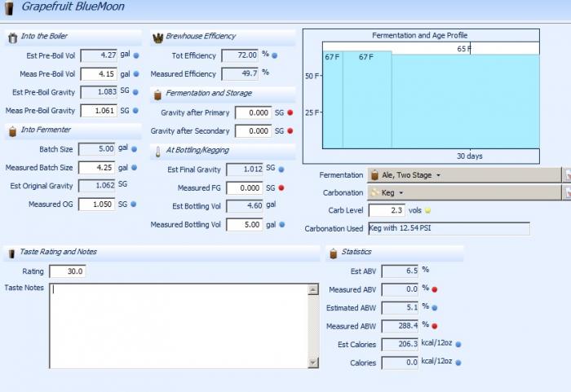Open the Fermentation profile dropdown Ale, Two Stage
This screenshot has height=392, width=571.
tap(464, 175)
